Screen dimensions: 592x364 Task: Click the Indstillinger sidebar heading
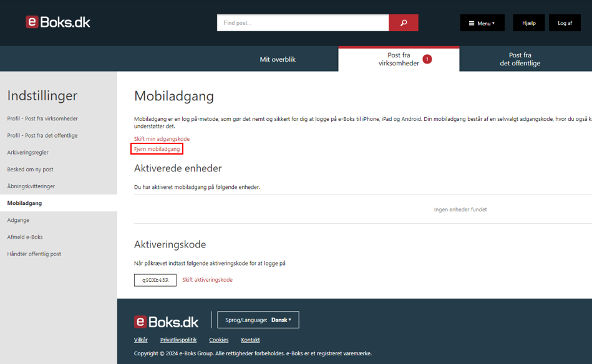click(x=42, y=95)
